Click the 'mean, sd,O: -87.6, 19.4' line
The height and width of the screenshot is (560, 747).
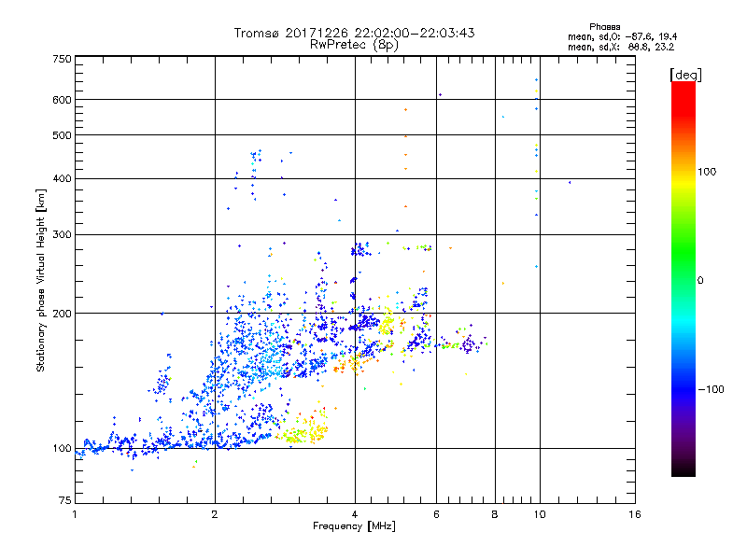tap(622, 36)
